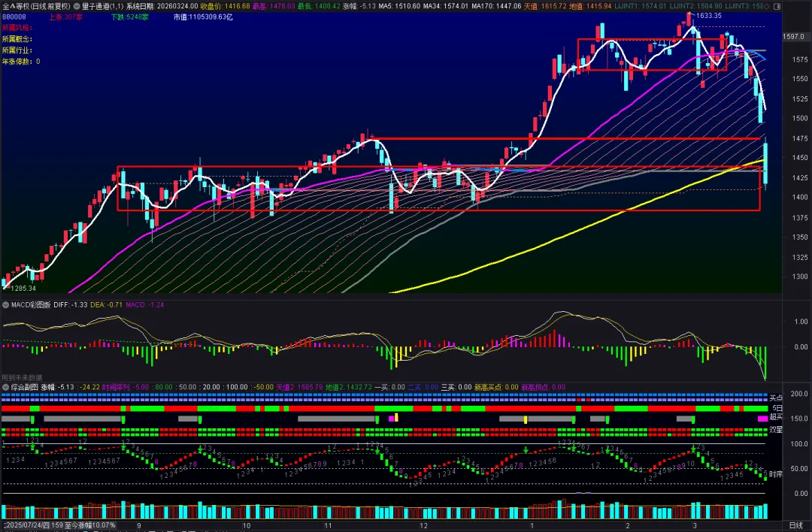Click the DIFF: -1.33 value in MACD panel

click(71, 305)
